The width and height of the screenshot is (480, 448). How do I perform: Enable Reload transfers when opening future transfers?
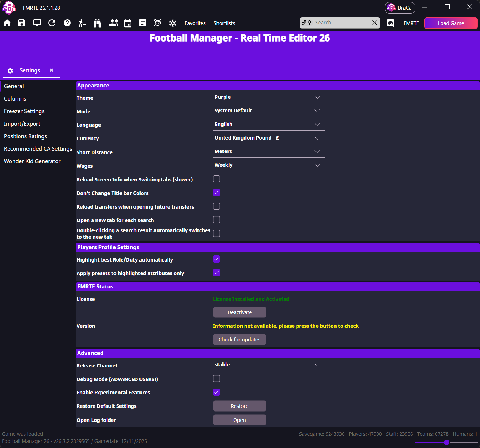[216, 206]
